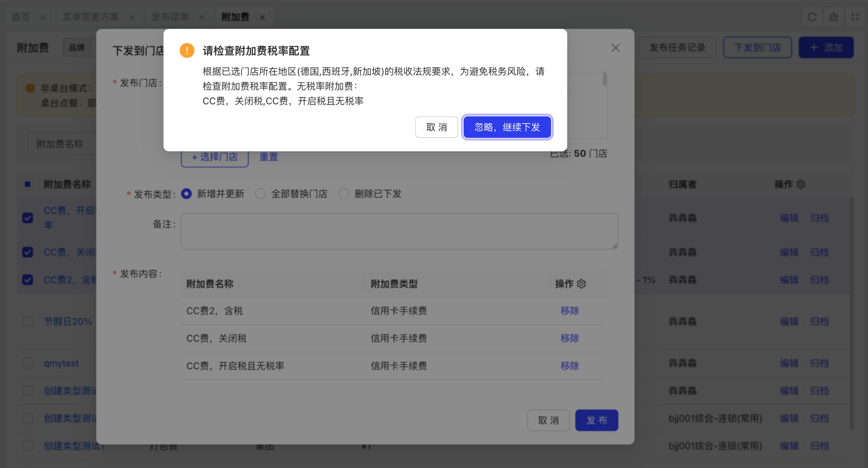Viewport: 868px width, 468px height.
Task: Click gear icon beside 操作 in background table
Action: [801, 184]
